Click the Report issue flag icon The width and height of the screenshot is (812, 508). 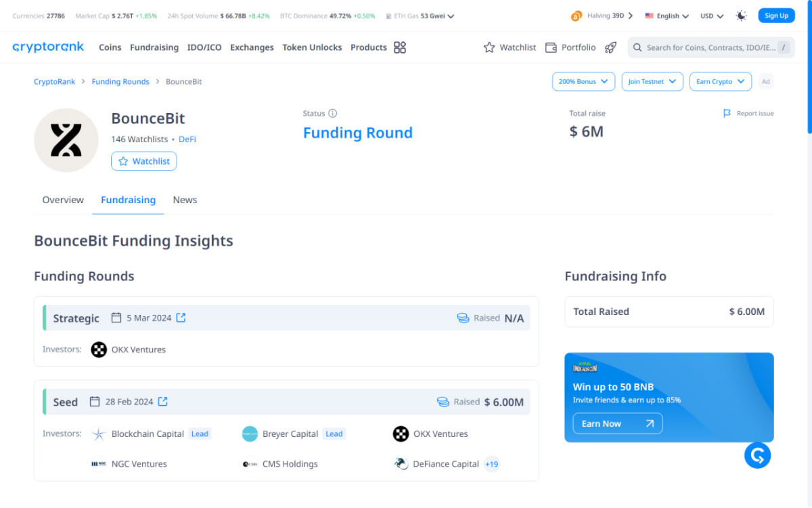pyautogui.click(x=727, y=113)
